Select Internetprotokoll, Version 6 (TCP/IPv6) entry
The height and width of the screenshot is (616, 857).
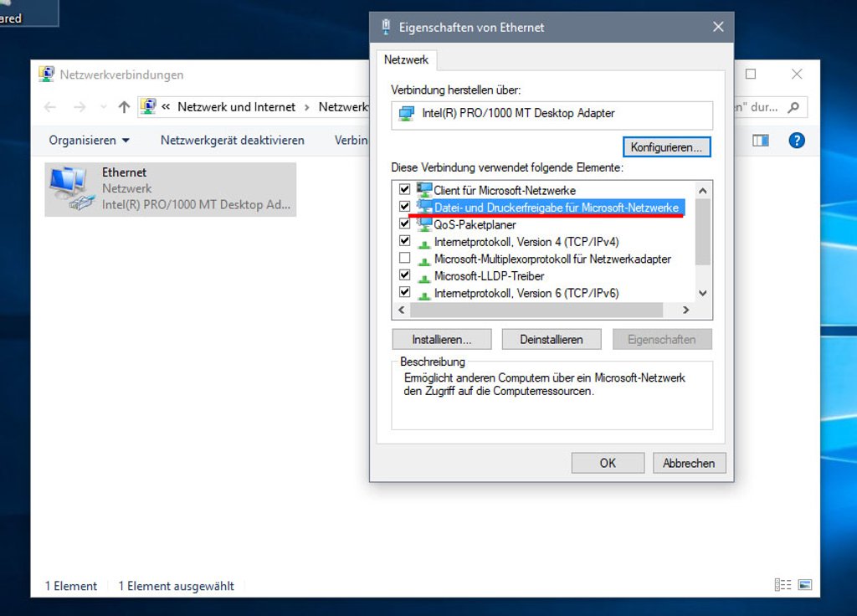tap(526, 293)
